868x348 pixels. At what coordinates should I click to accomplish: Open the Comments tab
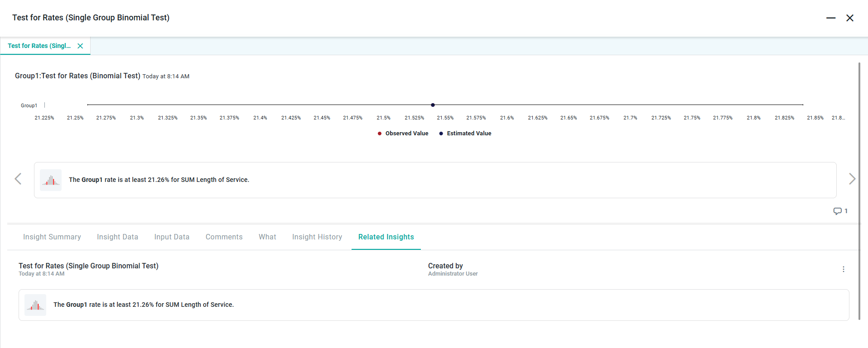[x=224, y=237]
